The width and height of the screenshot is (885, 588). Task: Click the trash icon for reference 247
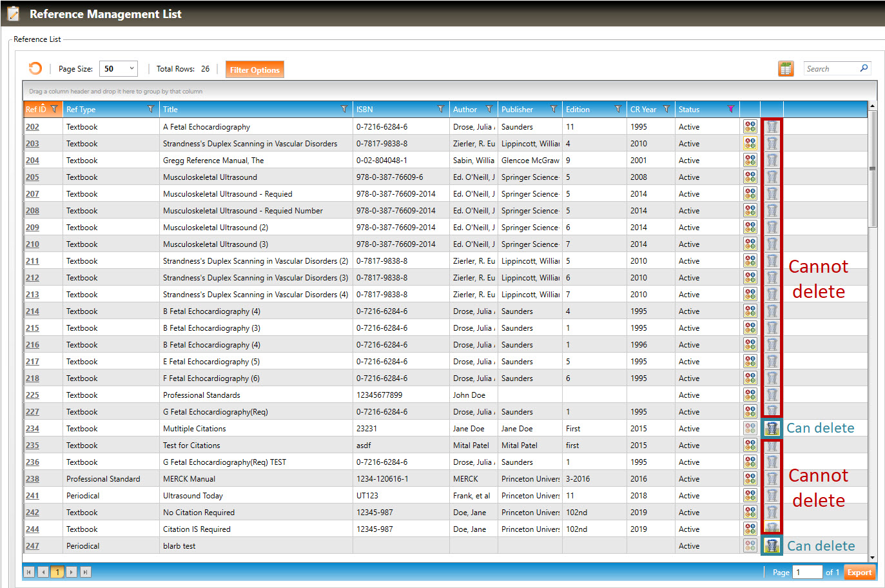[x=772, y=545]
